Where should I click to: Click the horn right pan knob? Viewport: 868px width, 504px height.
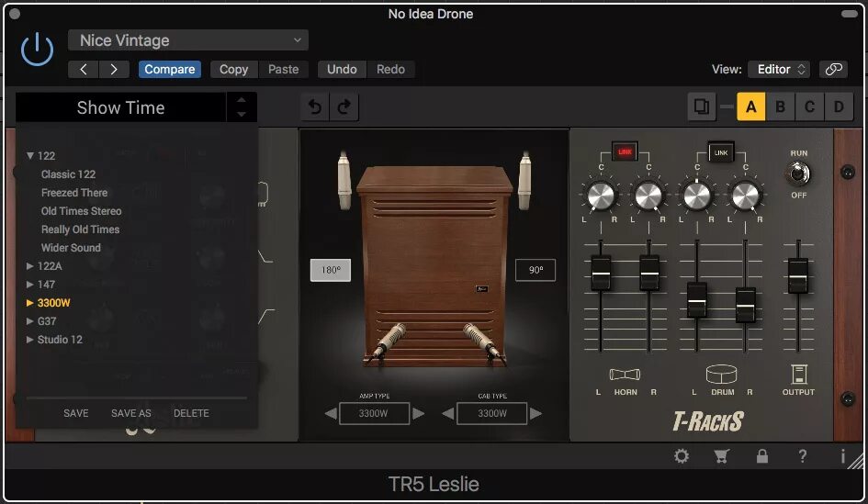click(648, 196)
